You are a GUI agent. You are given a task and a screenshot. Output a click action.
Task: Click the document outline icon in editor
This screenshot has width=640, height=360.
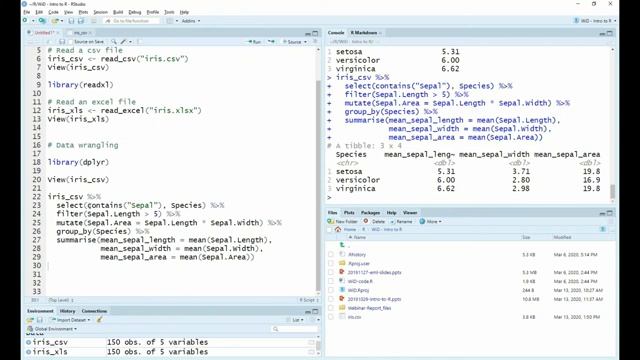click(x=315, y=42)
